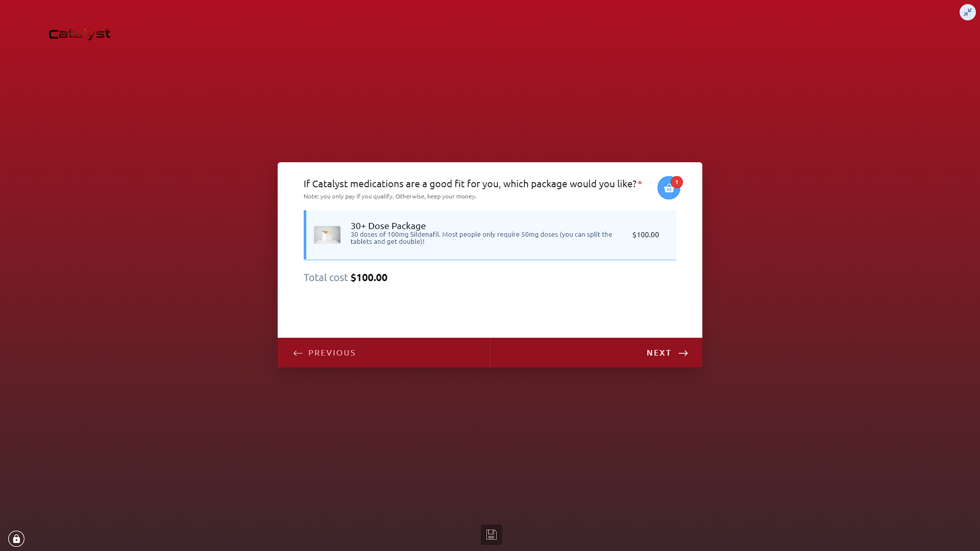
Task: Toggle package via Sildenafil description text
Action: (481, 238)
